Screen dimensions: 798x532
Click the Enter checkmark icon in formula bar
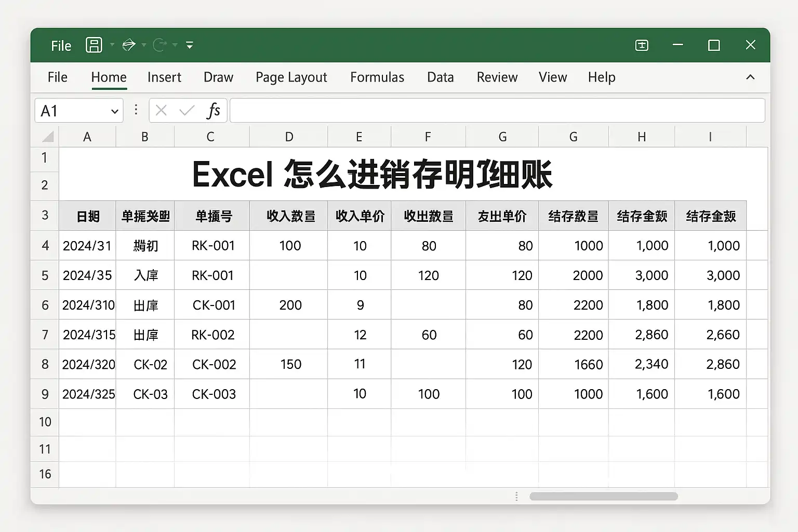click(x=187, y=111)
